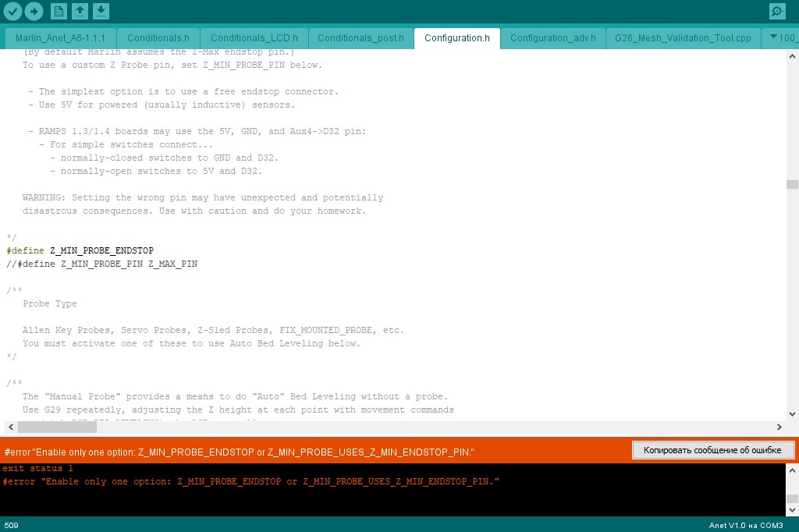The height and width of the screenshot is (532, 799).
Task: Open a sketch with the Open icon
Action: click(80, 11)
